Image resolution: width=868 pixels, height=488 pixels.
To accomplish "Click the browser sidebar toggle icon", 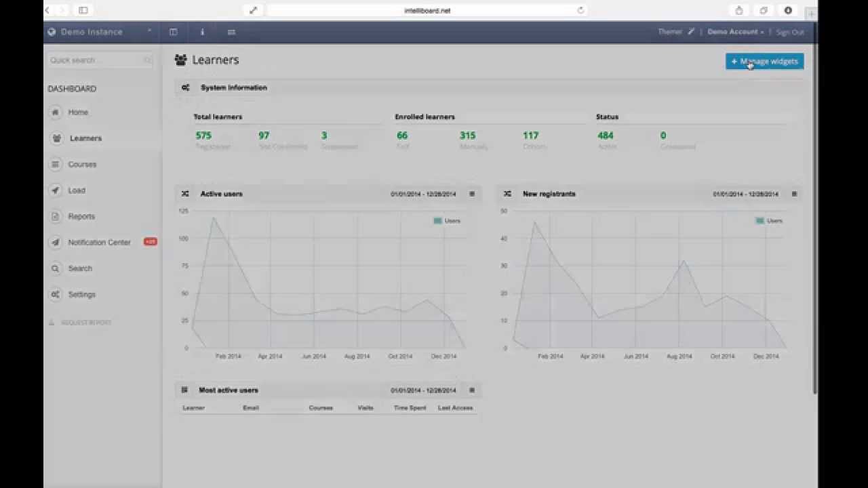I will coord(83,10).
